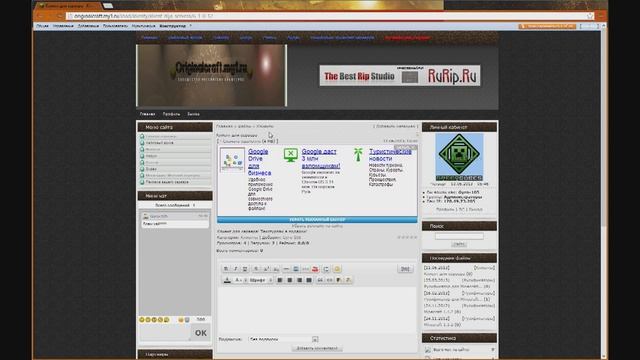The image size is (640, 360).
Task: Open the RuRip.Ru banner advertisement
Action: coord(400,76)
